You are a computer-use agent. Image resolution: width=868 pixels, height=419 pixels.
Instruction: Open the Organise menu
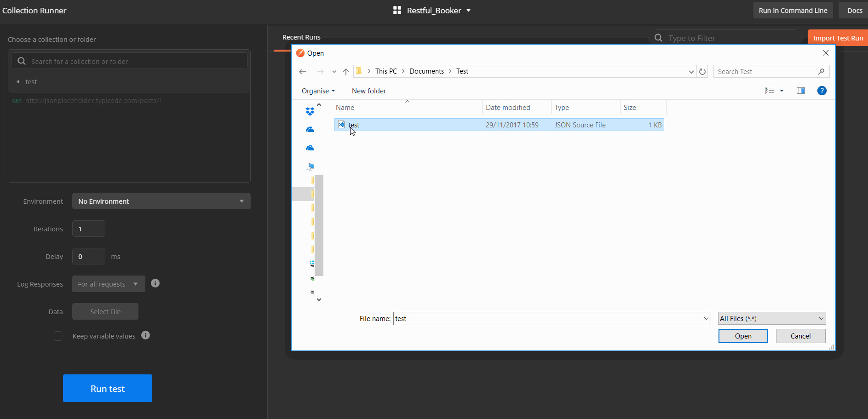[318, 91]
